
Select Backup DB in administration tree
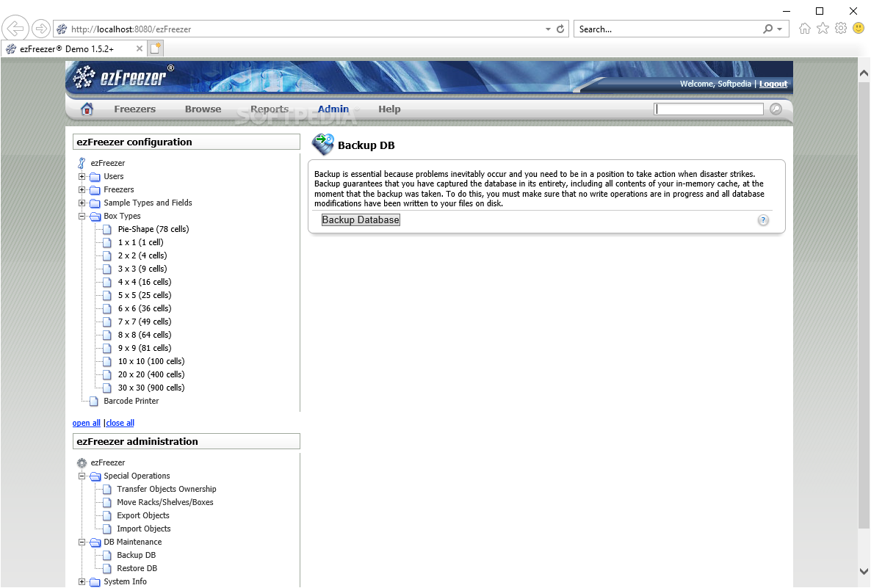click(136, 555)
